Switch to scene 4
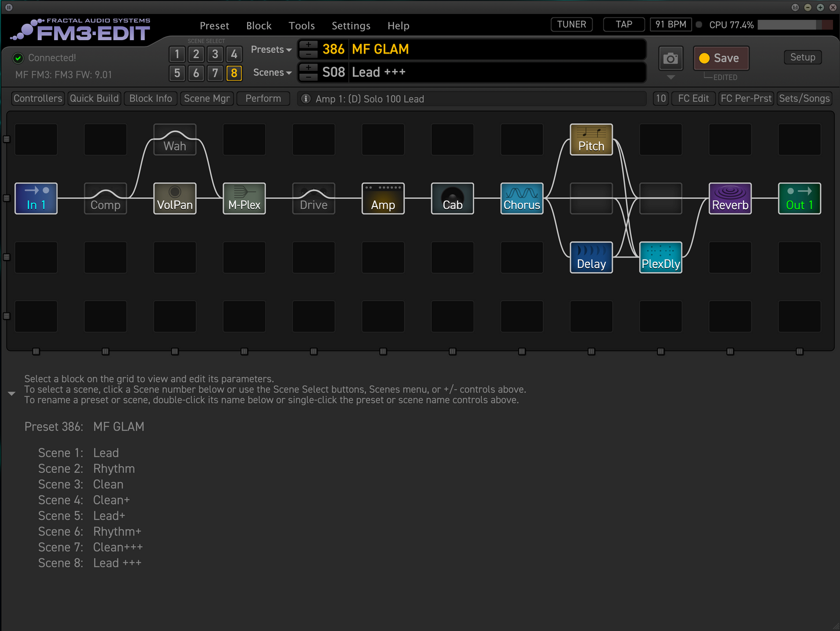The width and height of the screenshot is (840, 631). 234,54
